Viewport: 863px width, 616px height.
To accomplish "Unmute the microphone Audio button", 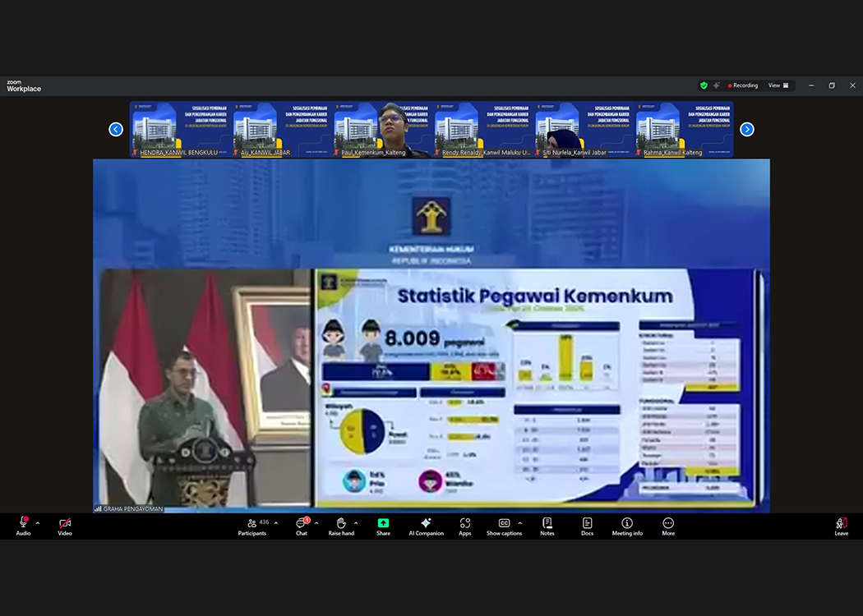I will pos(23,526).
